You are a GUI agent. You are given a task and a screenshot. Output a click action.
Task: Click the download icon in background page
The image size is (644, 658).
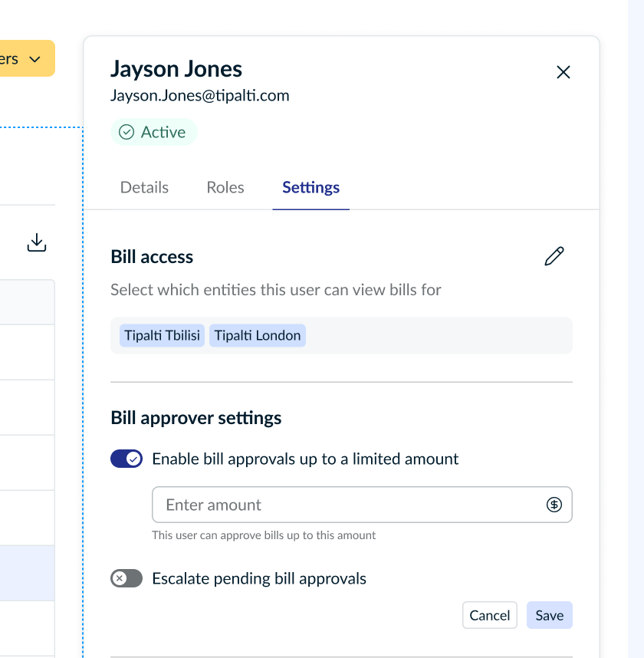tap(37, 242)
